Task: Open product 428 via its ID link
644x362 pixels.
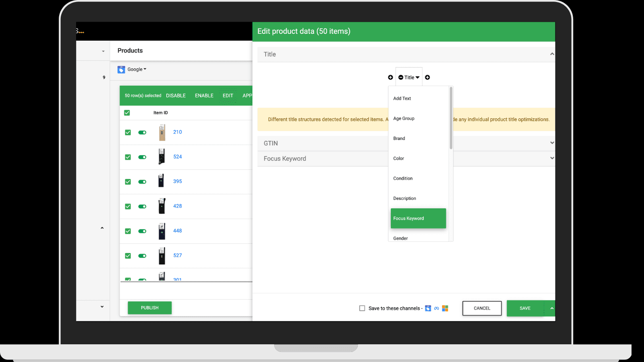Action: click(x=177, y=206)
